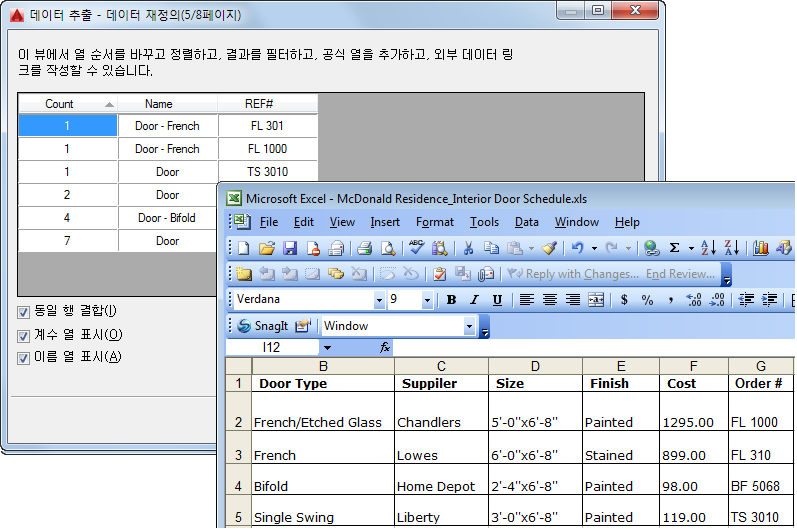Screen dimensions: 797x529
Task: Click the Print Preview magnifier icon
Action: point(388,248)
